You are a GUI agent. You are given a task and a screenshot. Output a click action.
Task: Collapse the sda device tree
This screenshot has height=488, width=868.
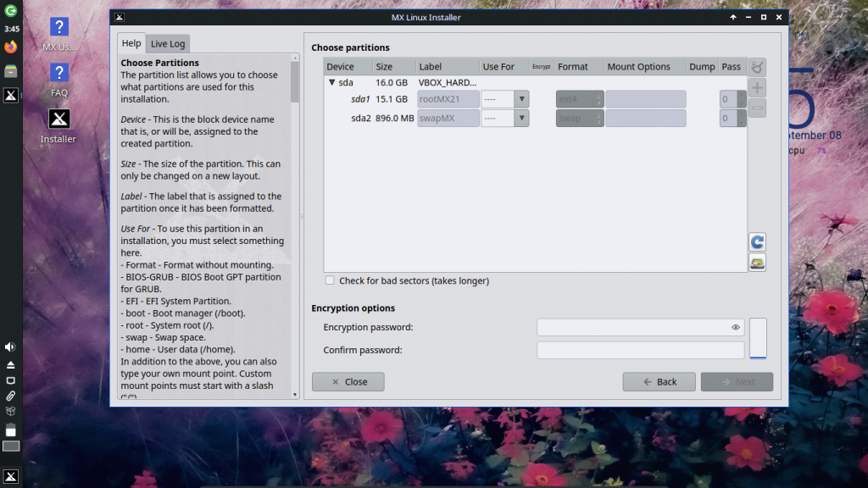tap(331, 82)
